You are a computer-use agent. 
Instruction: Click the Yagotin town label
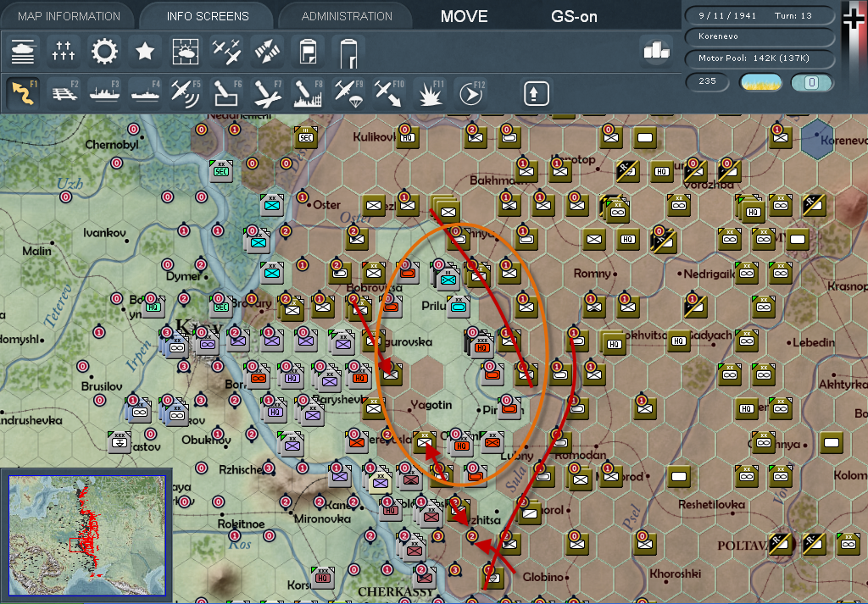coord(431,406)
